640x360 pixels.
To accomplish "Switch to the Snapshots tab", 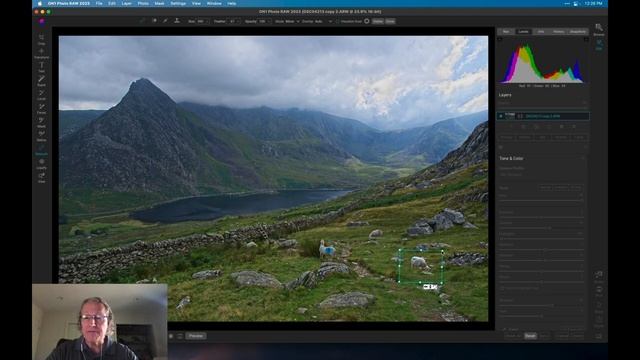I will coord(578,31).
